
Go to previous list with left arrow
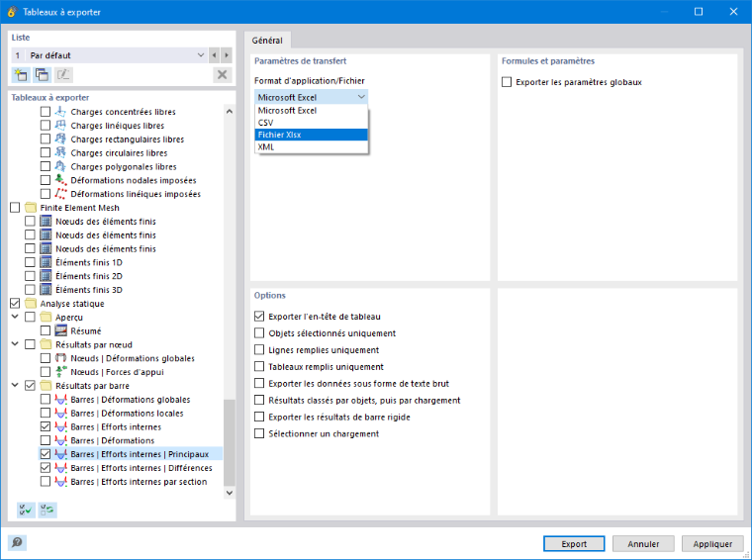click(215, 55)
